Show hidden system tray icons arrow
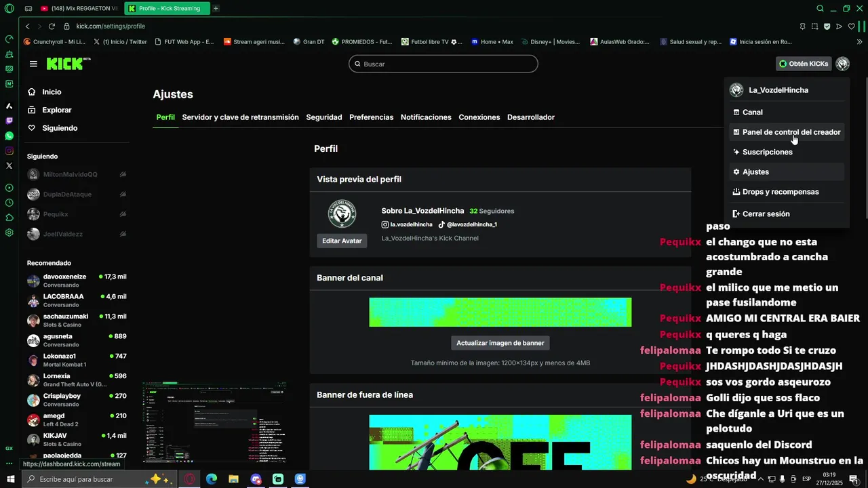868x488 pixels. pos(761,479)
